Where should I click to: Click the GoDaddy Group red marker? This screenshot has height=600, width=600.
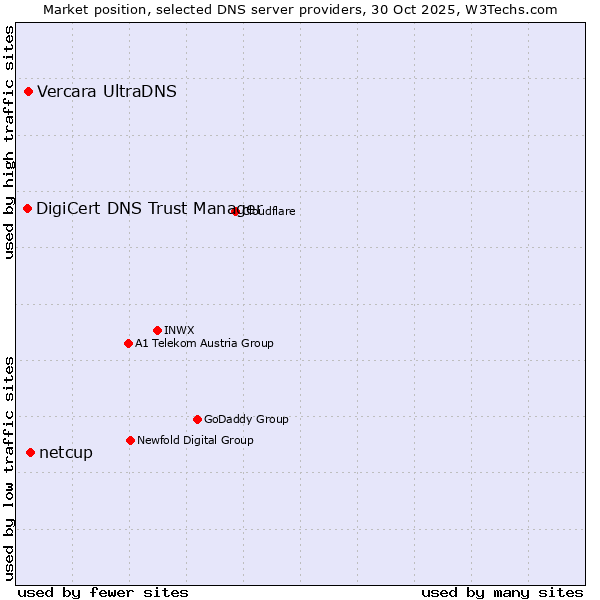point(197,419)
